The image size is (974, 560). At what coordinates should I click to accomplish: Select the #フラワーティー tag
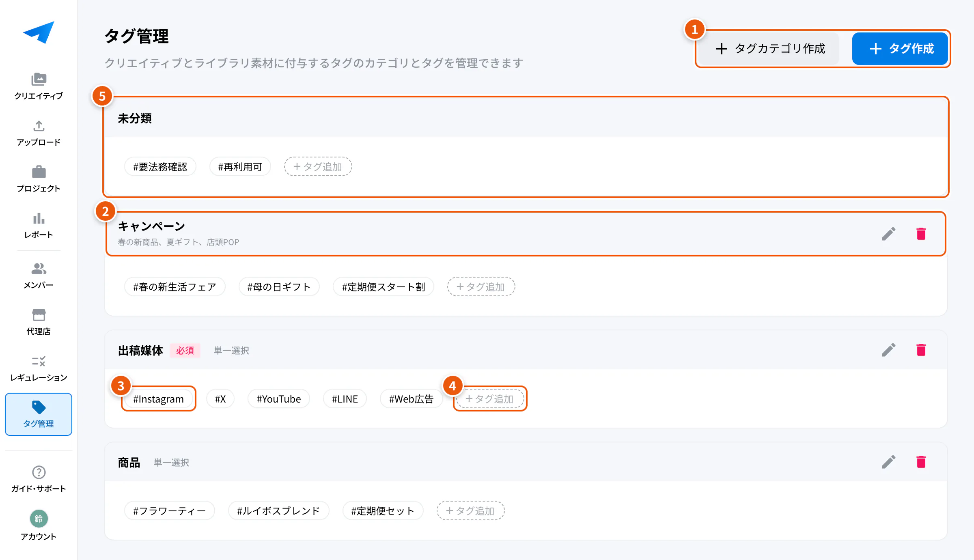170,510
